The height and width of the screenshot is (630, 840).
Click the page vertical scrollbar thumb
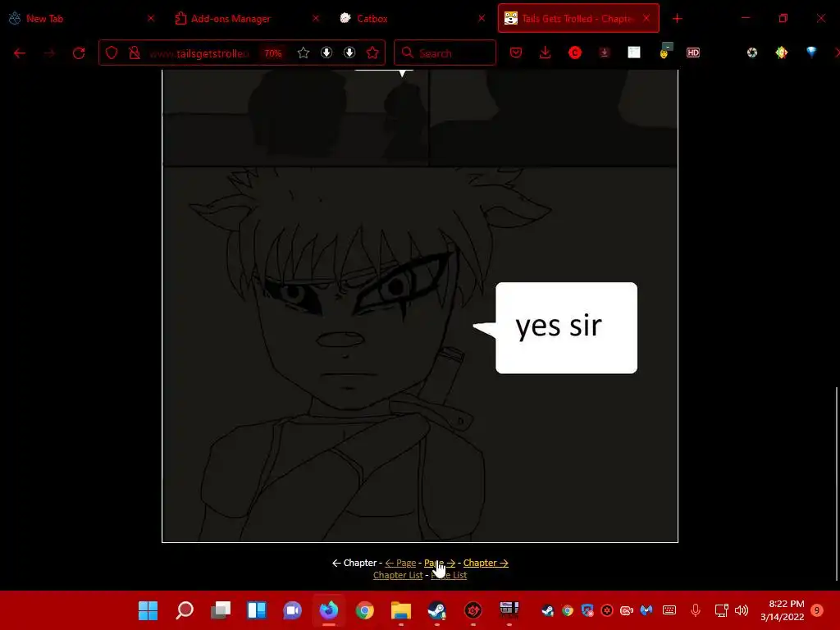pyautogui.click(x=836, y=484)
